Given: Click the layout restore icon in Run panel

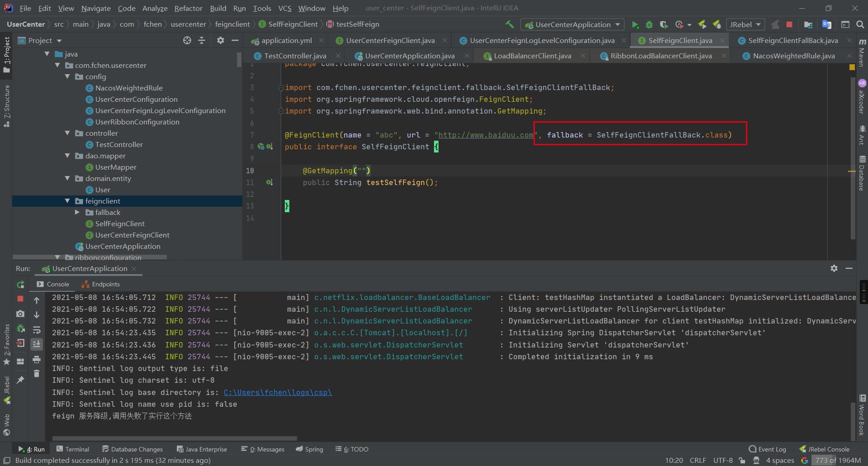Looking at the screenshot, I should coord(20,361).
